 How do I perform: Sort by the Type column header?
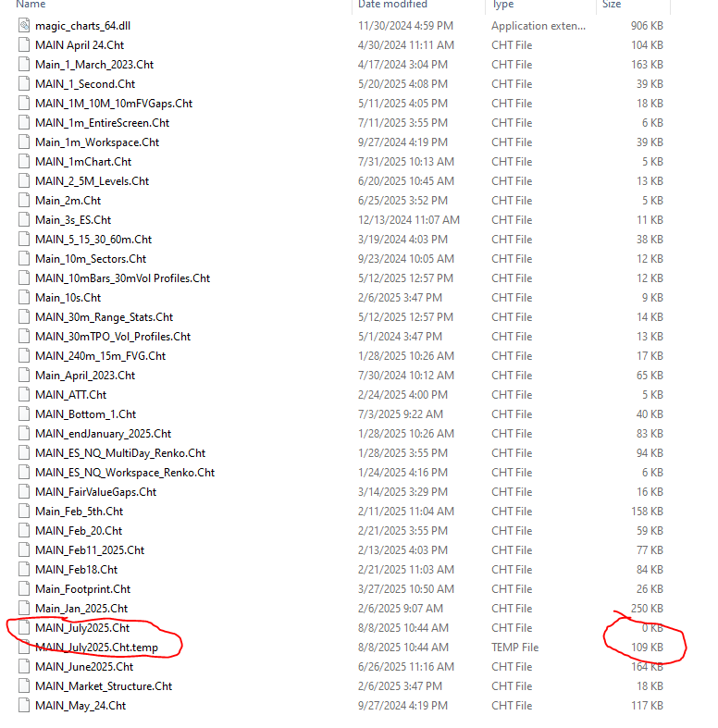click(x=503, y=5)
